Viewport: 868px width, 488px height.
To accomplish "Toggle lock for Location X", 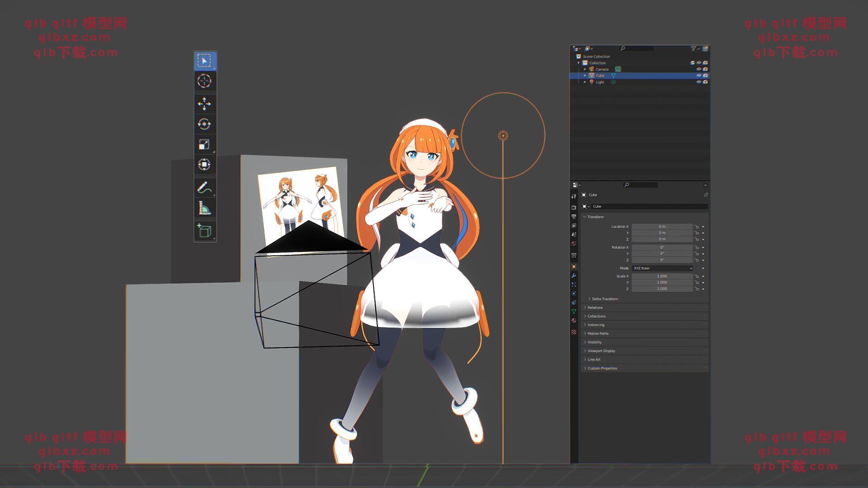I will (x=697, y=226).
